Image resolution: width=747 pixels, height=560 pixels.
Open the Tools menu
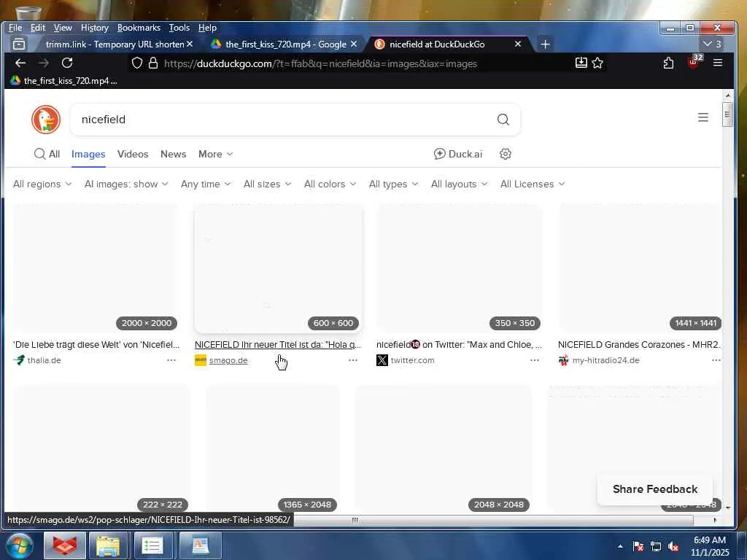(x=179, y=28)
